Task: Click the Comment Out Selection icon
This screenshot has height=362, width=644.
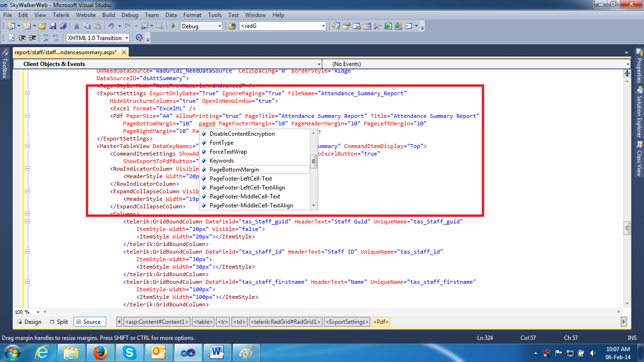Action: 46,38
